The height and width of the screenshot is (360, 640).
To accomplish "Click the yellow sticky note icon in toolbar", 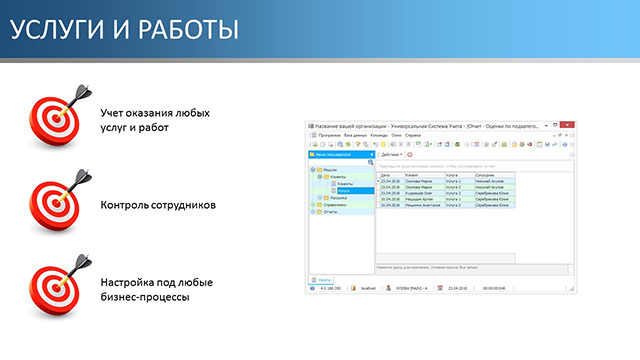I will click(383, 144).
